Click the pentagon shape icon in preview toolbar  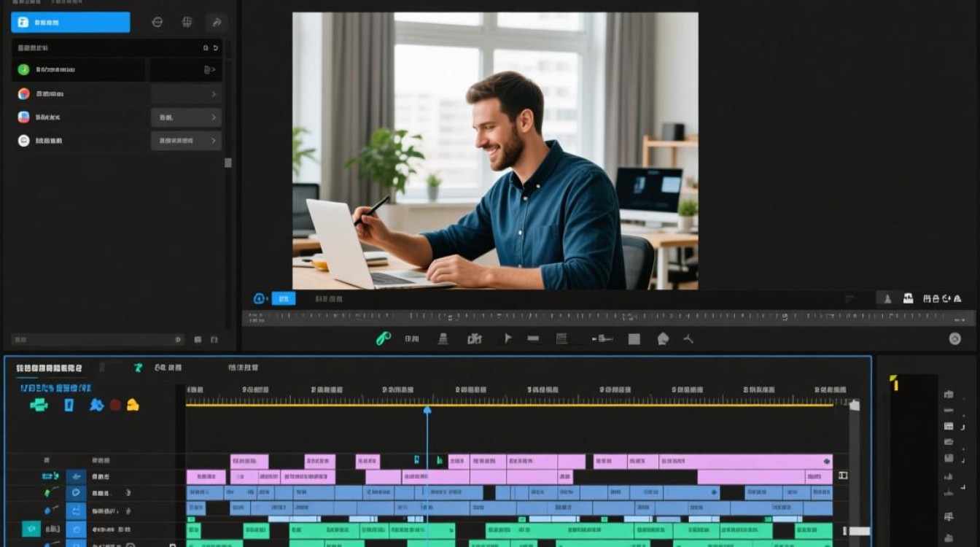663,338
